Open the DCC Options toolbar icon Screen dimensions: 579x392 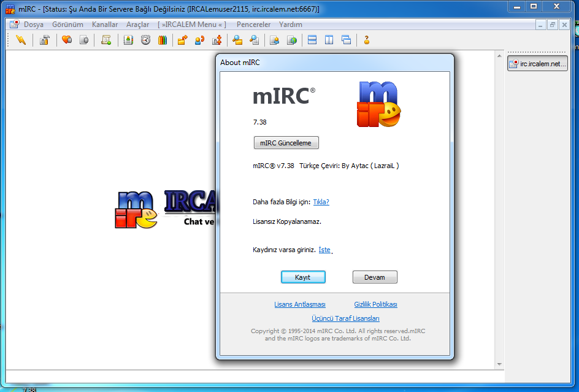[x=217, y=40]
